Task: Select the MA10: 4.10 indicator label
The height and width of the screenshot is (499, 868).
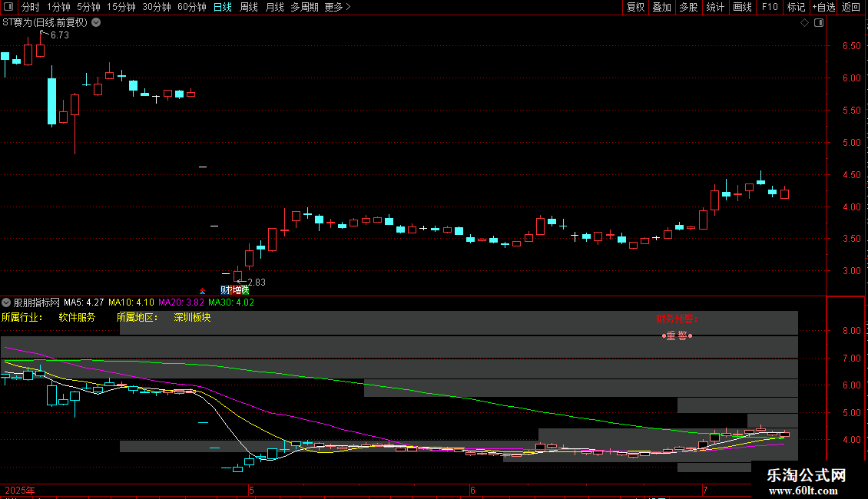Action: click(131, 302)
